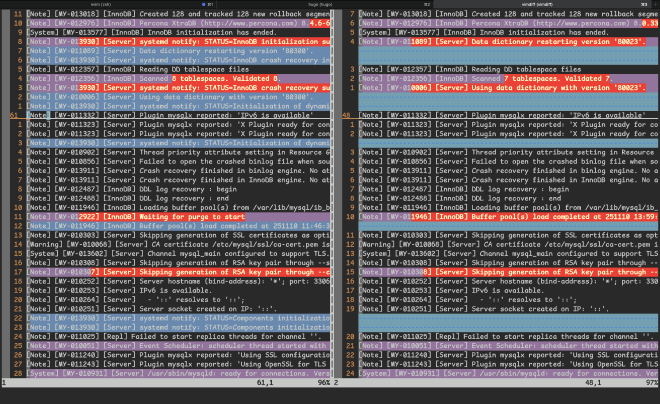660x404 pixels.
Task: Click left 'Channel mysql_main configured to support TLS' line
Action: click(x=178, y=254)
